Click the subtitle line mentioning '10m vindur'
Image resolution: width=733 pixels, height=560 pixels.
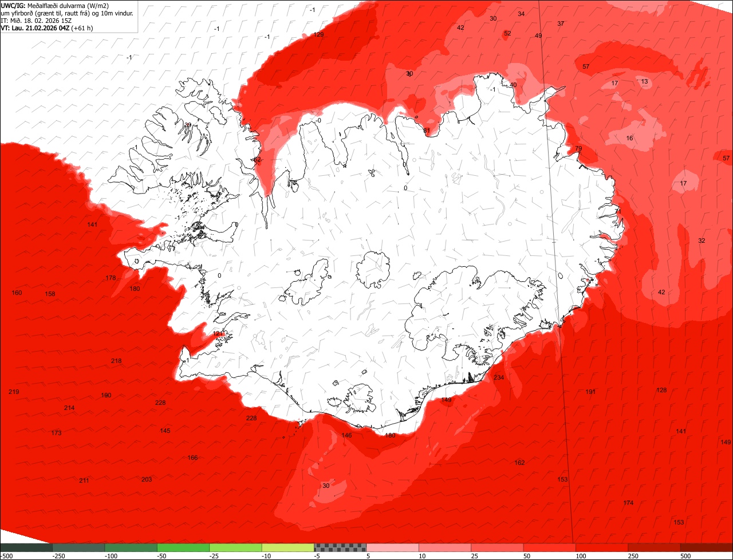pyautogui.click(x=67, y=13)
